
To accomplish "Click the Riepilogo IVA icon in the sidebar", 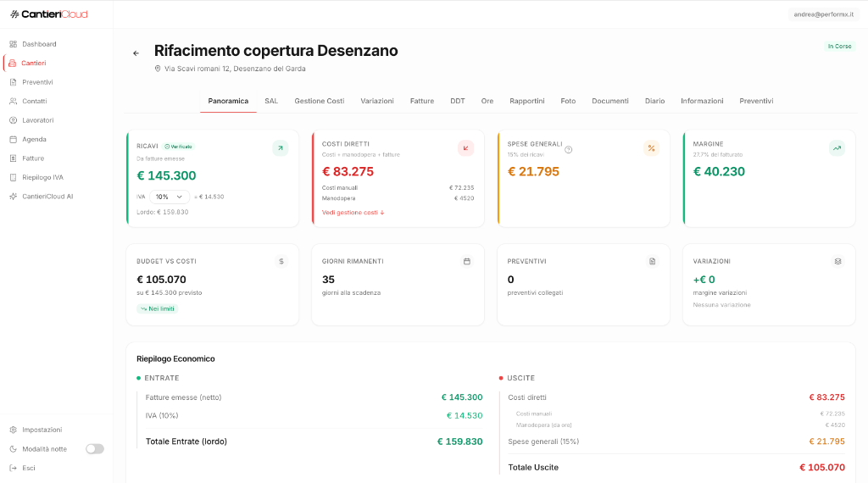I will [x=14, y=178].
